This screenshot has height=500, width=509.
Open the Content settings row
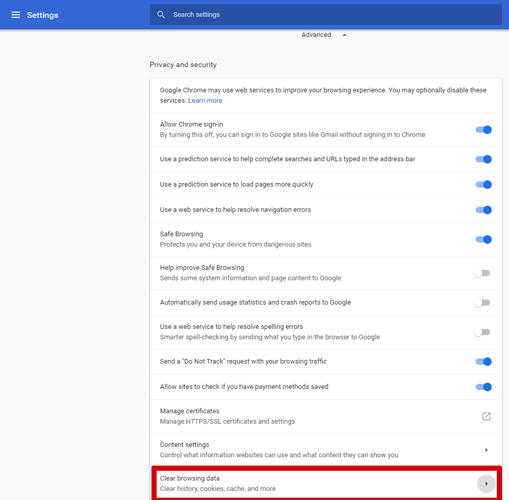(x=326, y=450)
